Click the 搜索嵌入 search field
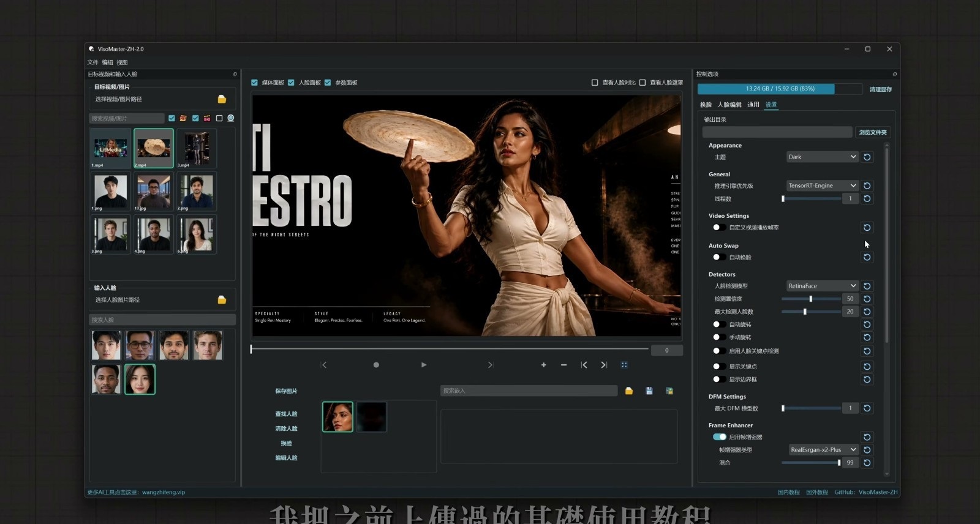Screen dimensions: 980x524 (x=529, y=391)
